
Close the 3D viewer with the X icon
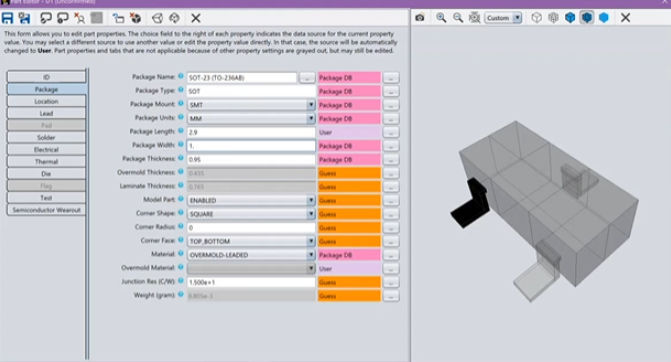(x=625, y=18)
